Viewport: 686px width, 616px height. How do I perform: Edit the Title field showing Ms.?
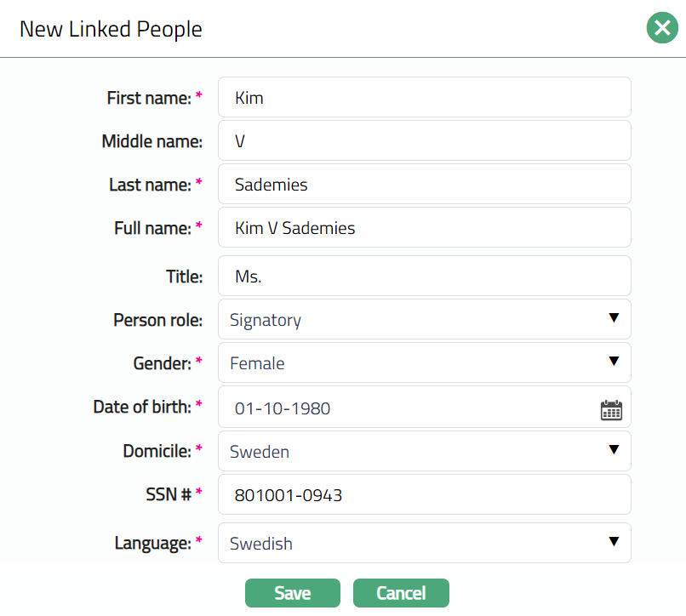tap(424, 277)
